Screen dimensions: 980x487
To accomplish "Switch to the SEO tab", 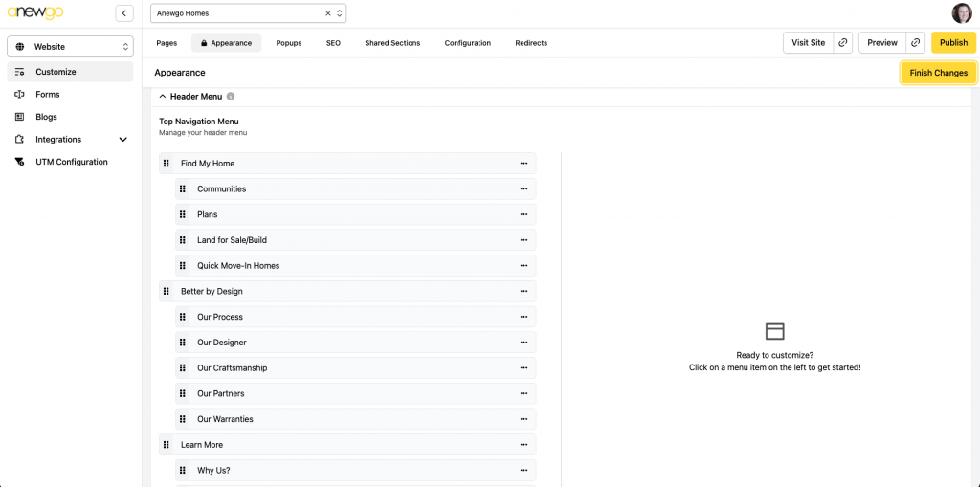I will tap(333, 43).
